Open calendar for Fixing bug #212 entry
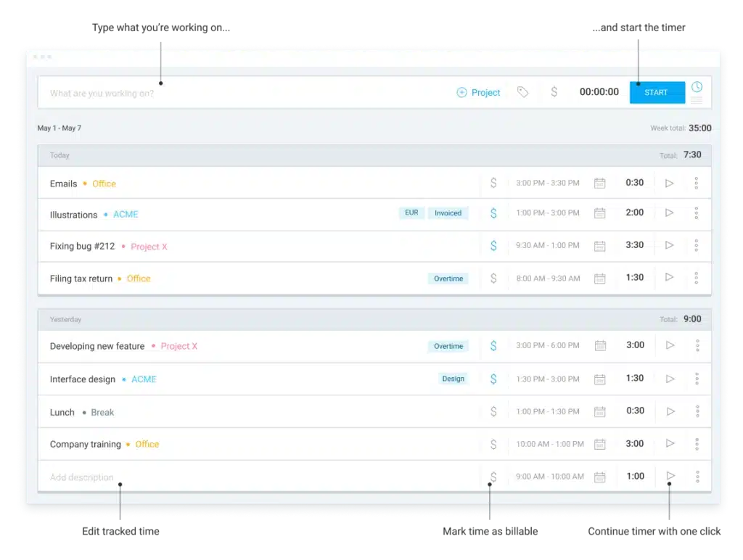This screenshot has width=743, height=560. [600, 246]
